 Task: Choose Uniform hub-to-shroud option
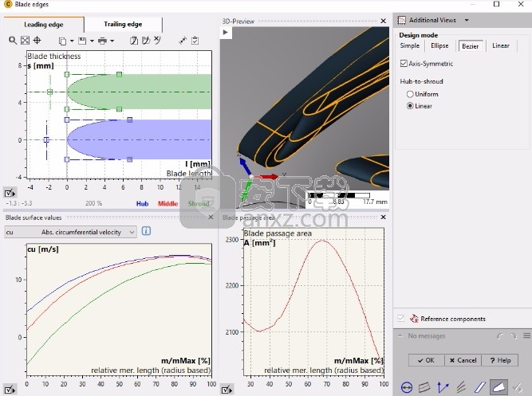click(410, 94)
